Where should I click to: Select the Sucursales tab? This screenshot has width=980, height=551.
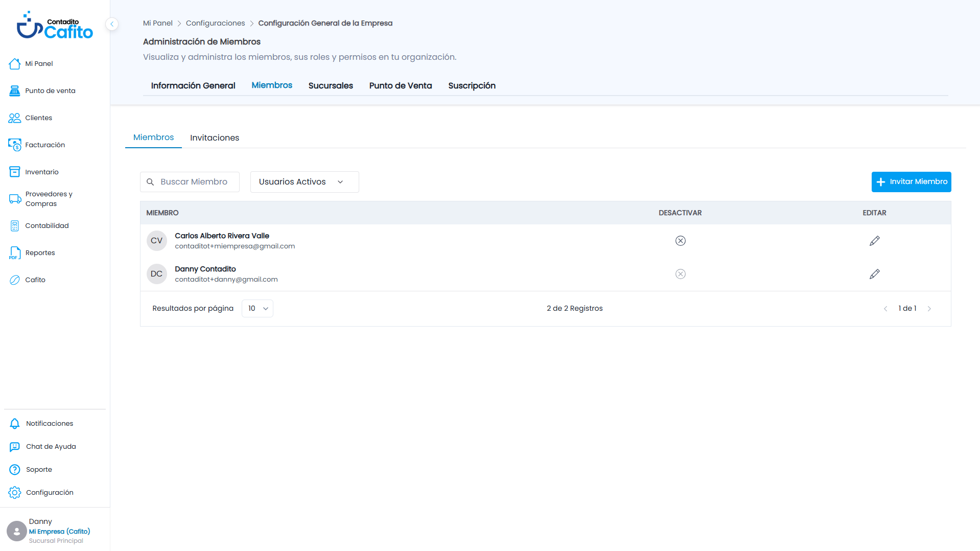(x=331, y=86)
